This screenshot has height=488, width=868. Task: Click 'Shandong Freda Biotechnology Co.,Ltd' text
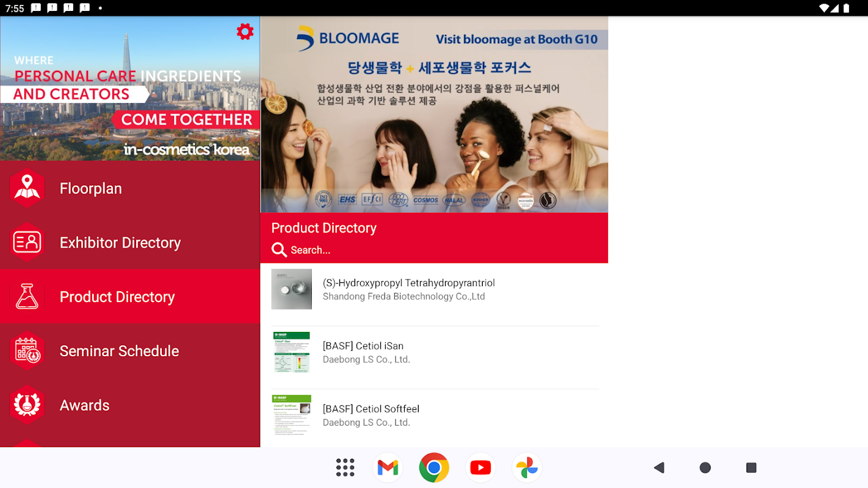403,296
